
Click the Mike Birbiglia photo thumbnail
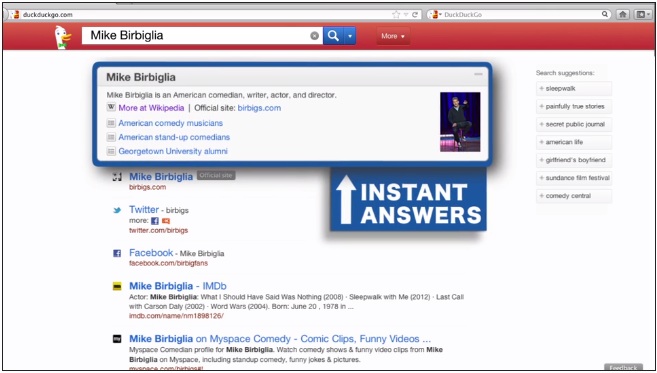(460, 122)
